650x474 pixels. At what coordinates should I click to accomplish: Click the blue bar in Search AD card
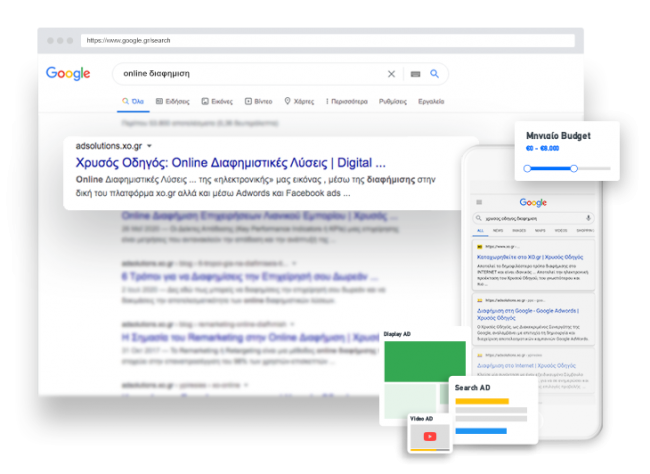point(481,431)
